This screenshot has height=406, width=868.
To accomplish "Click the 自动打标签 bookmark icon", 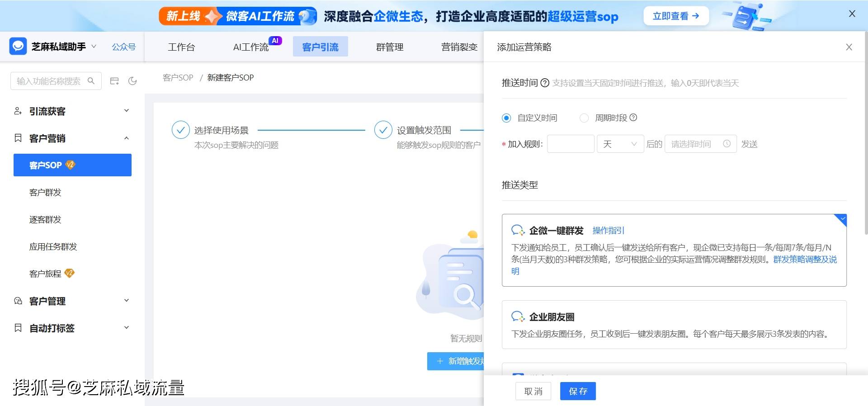I will coord(18,328).
